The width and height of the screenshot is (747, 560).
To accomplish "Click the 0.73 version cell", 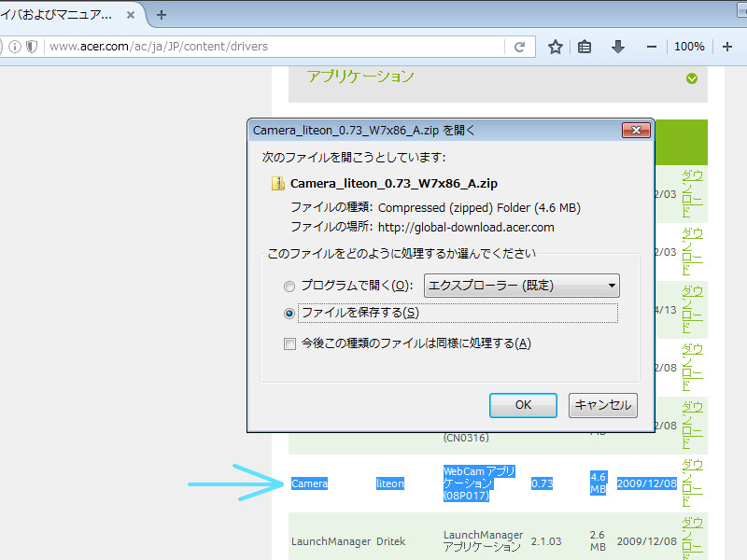I will pos(542,483).
